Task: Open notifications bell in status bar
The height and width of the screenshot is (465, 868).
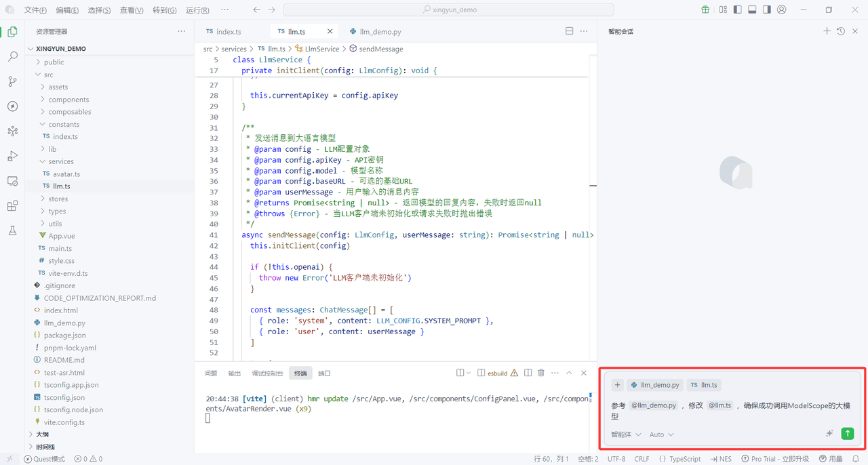Action: pyautogui.click(x=856, y=459)
